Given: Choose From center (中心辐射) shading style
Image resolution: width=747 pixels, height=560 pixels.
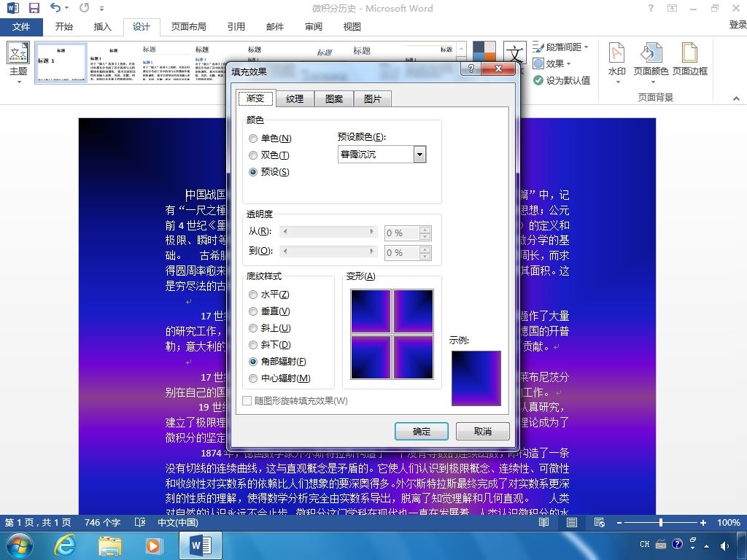Looking at the screenshot, I should coord(253,378).
